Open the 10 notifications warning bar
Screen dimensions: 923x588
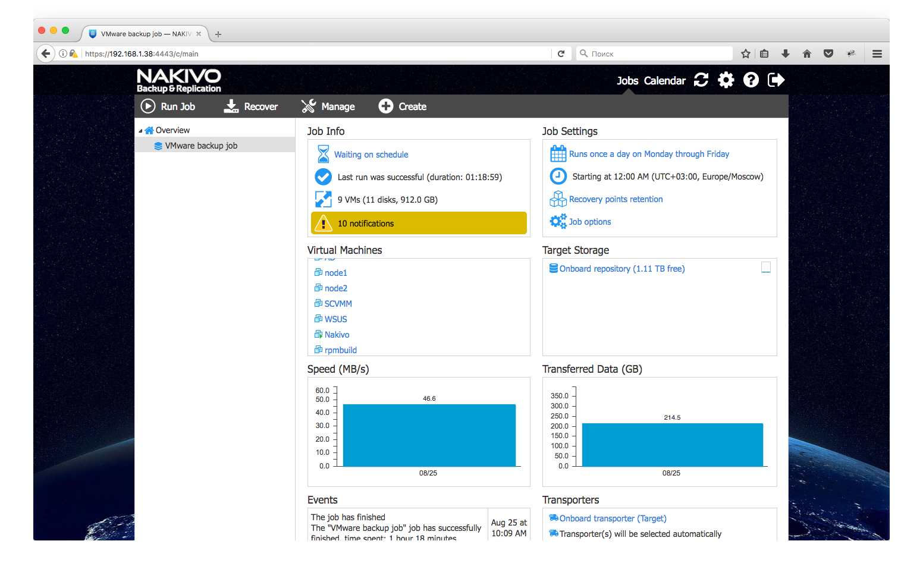419,223
